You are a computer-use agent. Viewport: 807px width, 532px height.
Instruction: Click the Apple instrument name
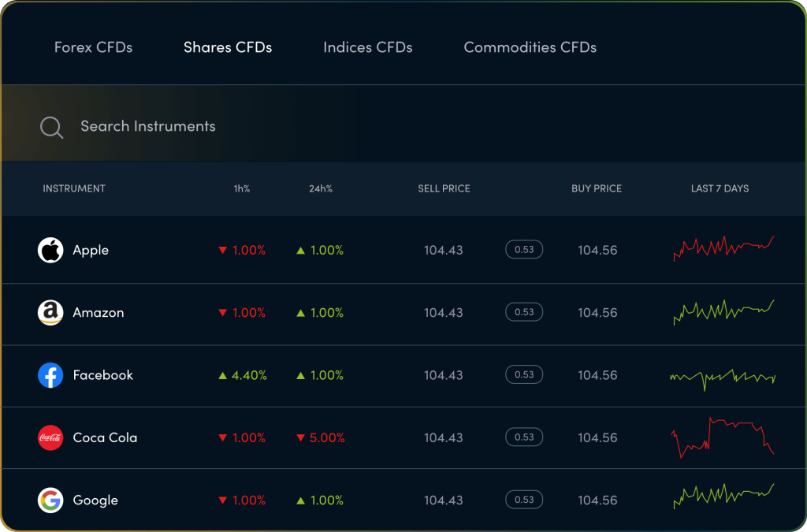coord(91,251)
